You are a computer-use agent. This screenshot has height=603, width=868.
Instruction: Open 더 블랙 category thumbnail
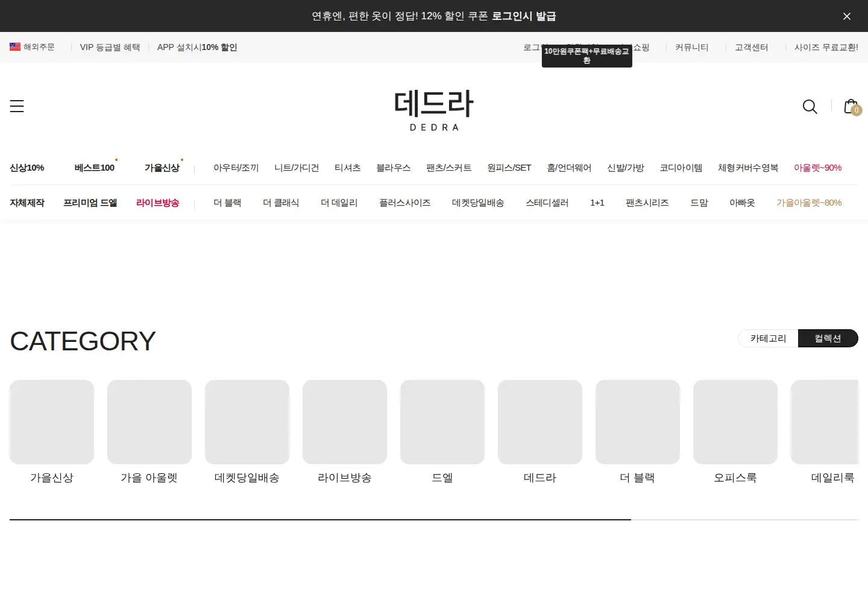[x=638, y=422]
